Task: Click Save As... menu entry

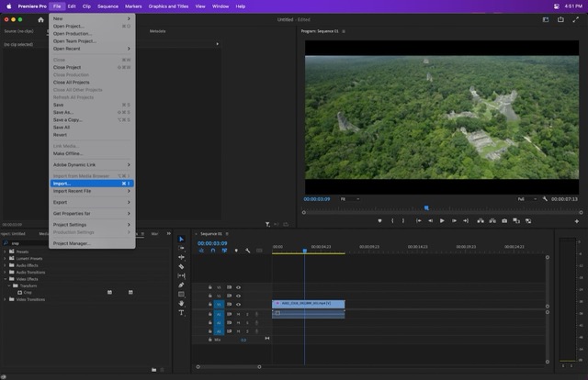Action: pyautogui.click(x=62, y=112)
